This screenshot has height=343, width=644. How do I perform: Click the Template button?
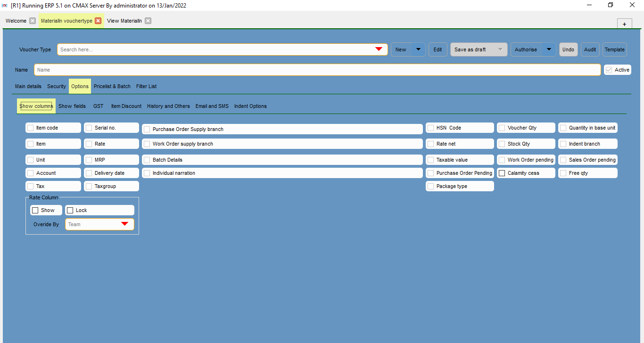pos(615,49)
